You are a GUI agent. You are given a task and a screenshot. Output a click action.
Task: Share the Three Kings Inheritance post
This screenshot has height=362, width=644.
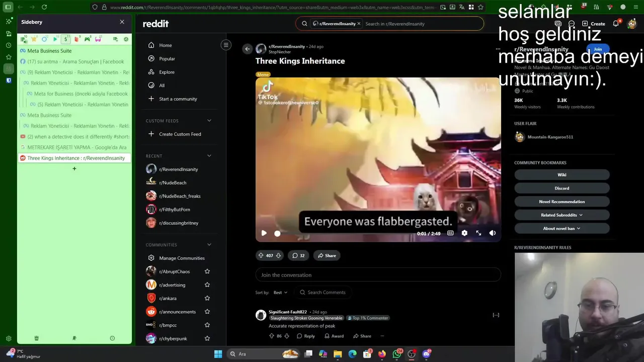tap(327, 255)
